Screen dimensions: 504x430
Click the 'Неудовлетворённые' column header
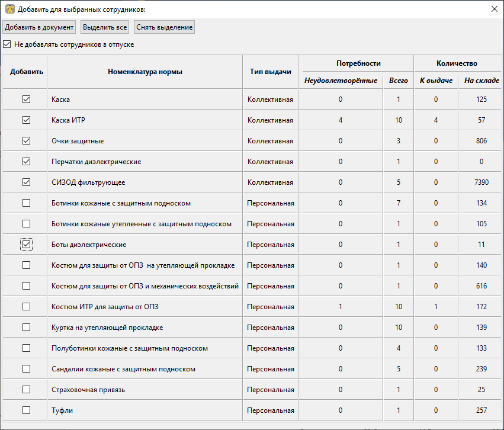(x=341, y=81)
